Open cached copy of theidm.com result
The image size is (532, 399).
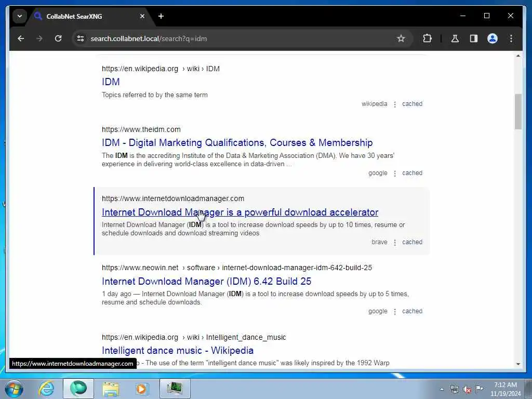(412, 173)
